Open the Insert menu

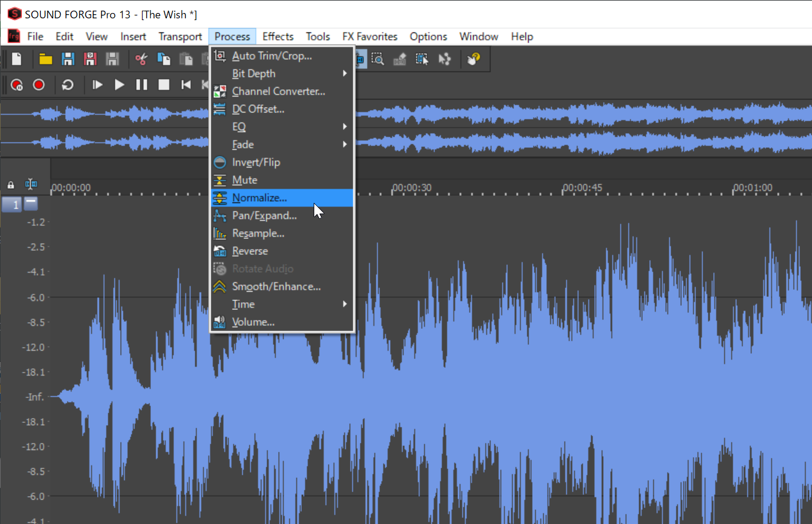(133, 37)
